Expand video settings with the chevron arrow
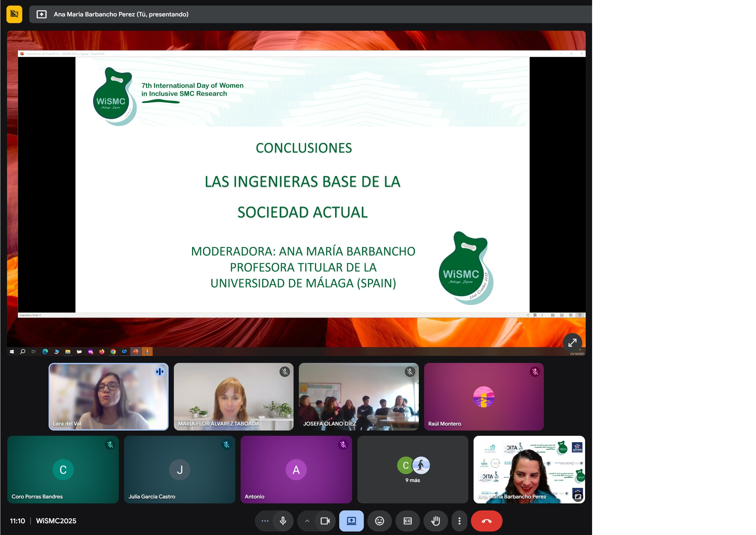 (307, 521)
